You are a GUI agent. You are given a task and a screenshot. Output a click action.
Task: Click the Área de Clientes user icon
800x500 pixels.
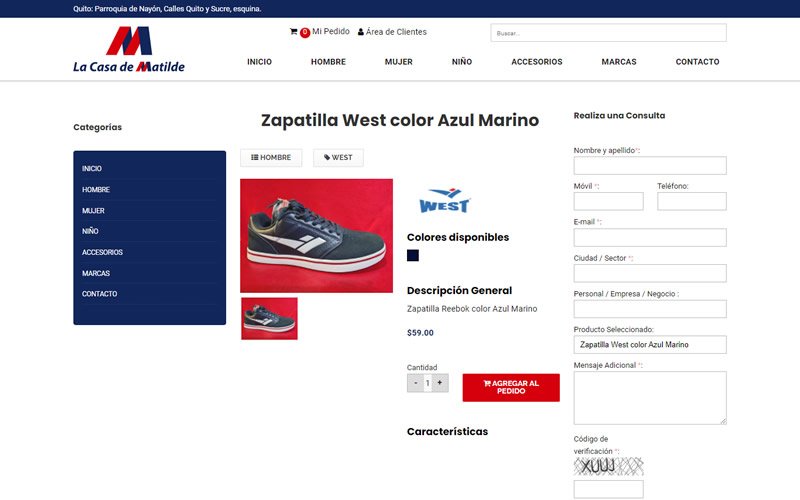(361, 32)
